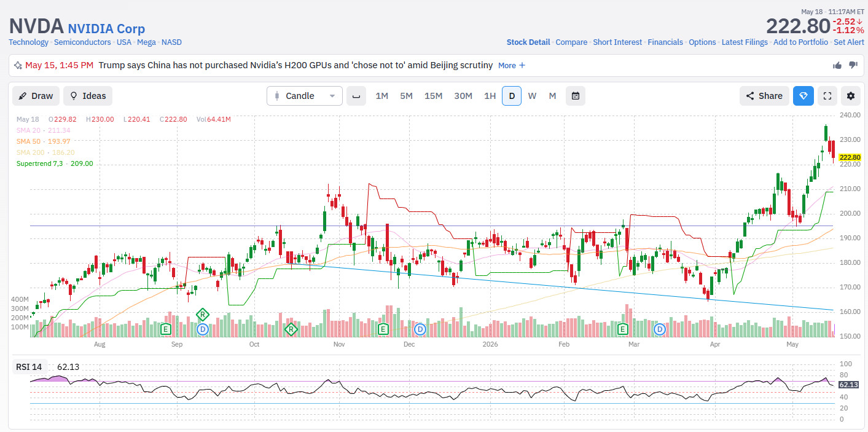868x432 pixels.
Task: Click the Draw button
Action: tap(36, 96)
